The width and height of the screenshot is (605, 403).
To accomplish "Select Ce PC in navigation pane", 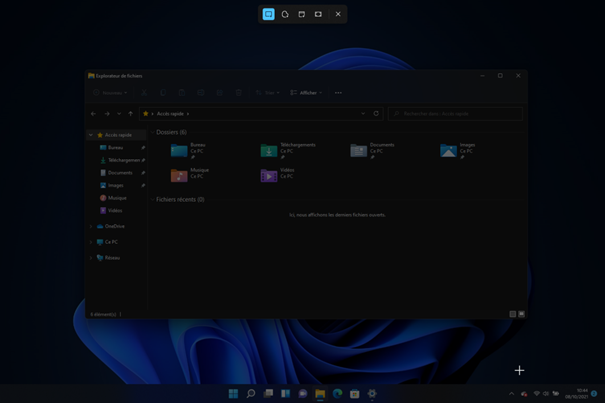I will click(x=110, y=242).
